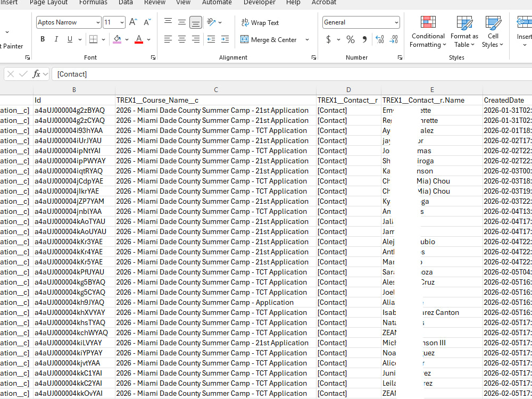Cancel formula bar entry X icon
Image resolution: width=532 pixels, height=399 pixels.
(11, 74)
